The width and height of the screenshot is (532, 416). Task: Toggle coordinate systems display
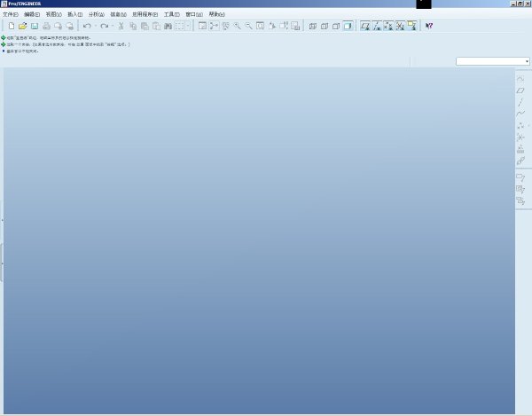[400, 26]
